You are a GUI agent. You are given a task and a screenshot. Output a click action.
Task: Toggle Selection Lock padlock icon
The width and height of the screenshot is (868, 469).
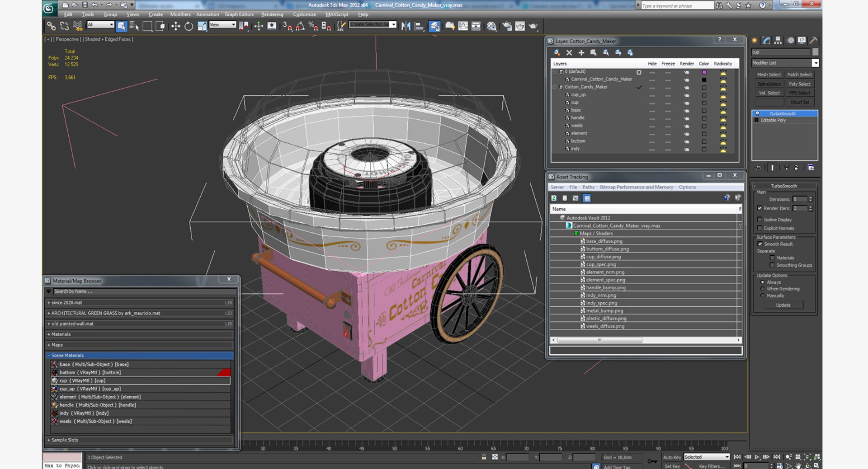484,457
